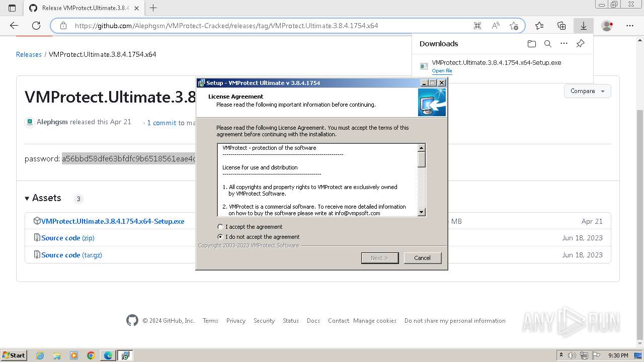Screen dimensions: 644x362
Task: Open tab actions menu icon
Action: (x=12, y=8)
